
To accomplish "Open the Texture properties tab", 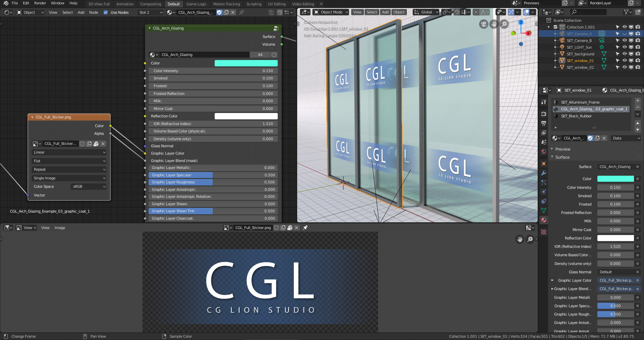I will tap(544, 232).
